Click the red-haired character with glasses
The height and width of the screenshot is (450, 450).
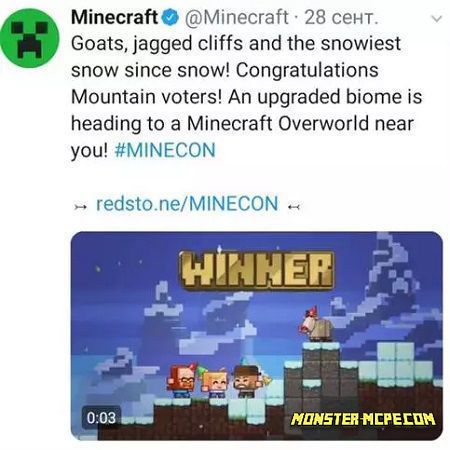click(182, 381)
